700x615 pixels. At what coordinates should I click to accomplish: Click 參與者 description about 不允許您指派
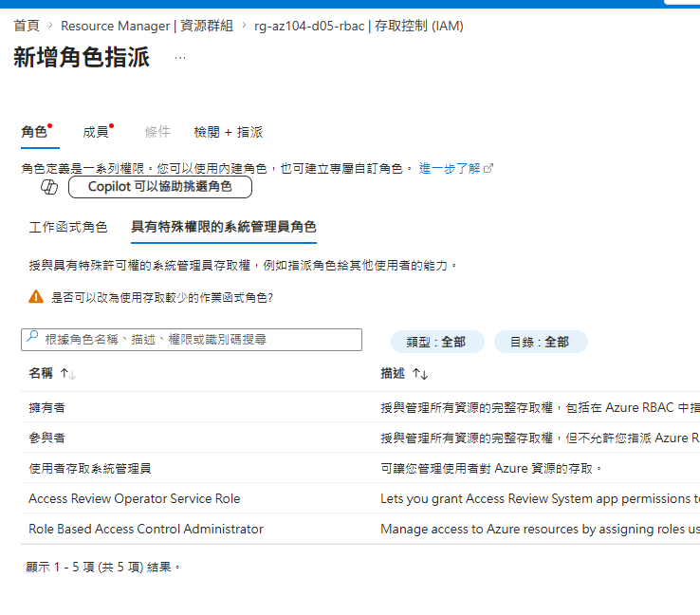tap(541, 438)
